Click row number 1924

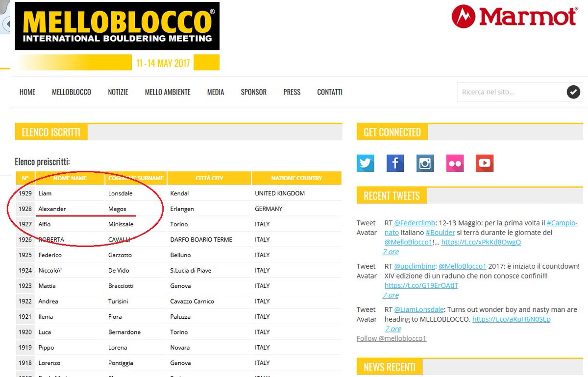(25, 270)
